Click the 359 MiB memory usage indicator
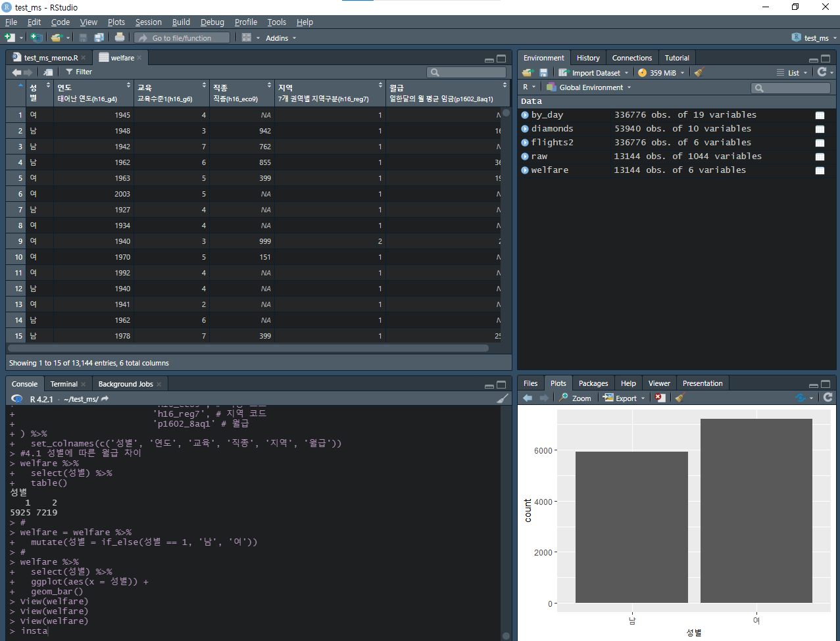 660,72
